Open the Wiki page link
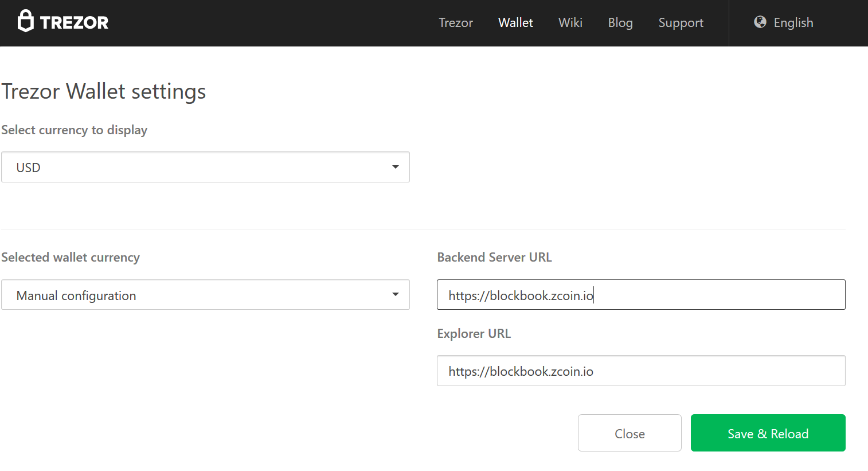 (x=570, y=22)
